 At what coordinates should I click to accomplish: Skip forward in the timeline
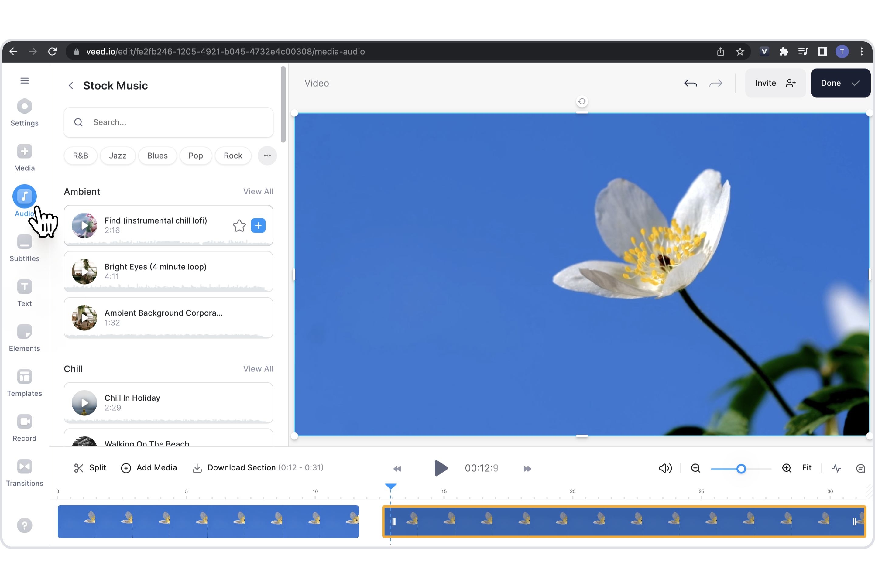click(527, 468)
